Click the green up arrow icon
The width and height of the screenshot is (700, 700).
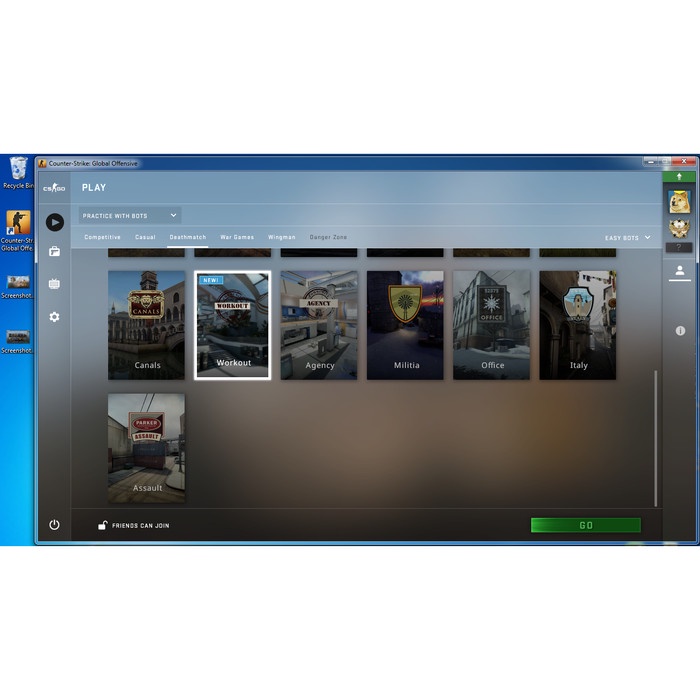pyautogui.click(x=679, y=177)
